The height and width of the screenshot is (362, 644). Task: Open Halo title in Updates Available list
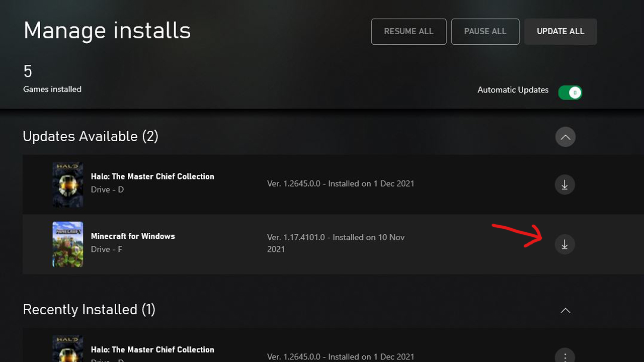(152, 176)
